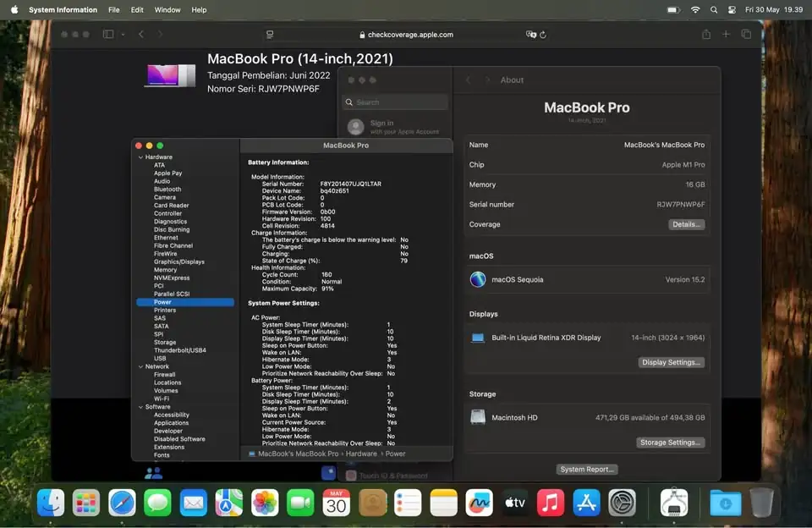Select Memory in Hardware list
The height and width of the screenshot is (528, 812).
point(165,270)
